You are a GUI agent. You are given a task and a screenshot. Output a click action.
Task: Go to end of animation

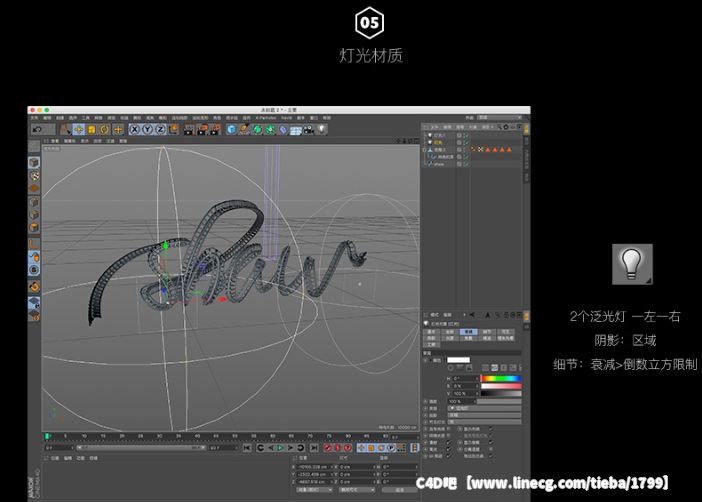(315, 448)
